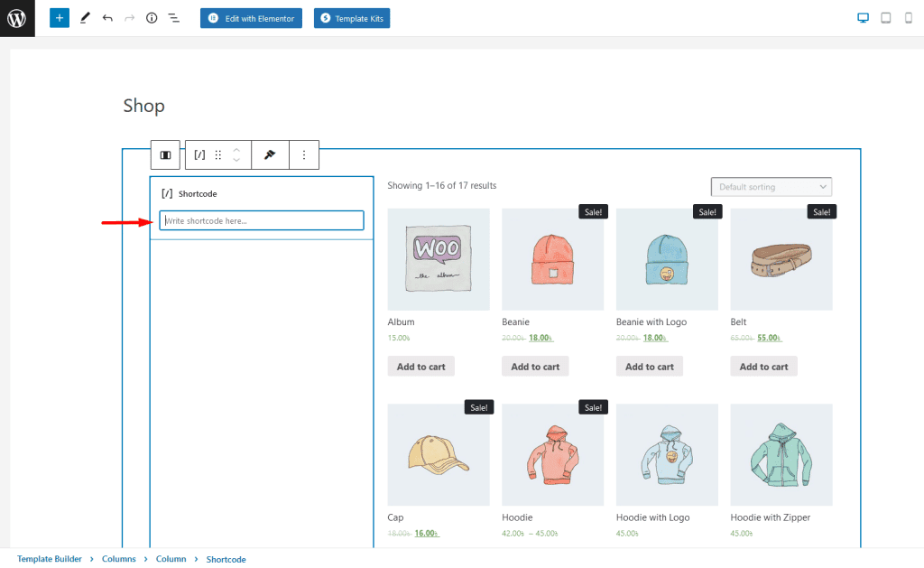The image size is (924, 568).
Task: Open the block inserter plus button
Action: [60, 18]
